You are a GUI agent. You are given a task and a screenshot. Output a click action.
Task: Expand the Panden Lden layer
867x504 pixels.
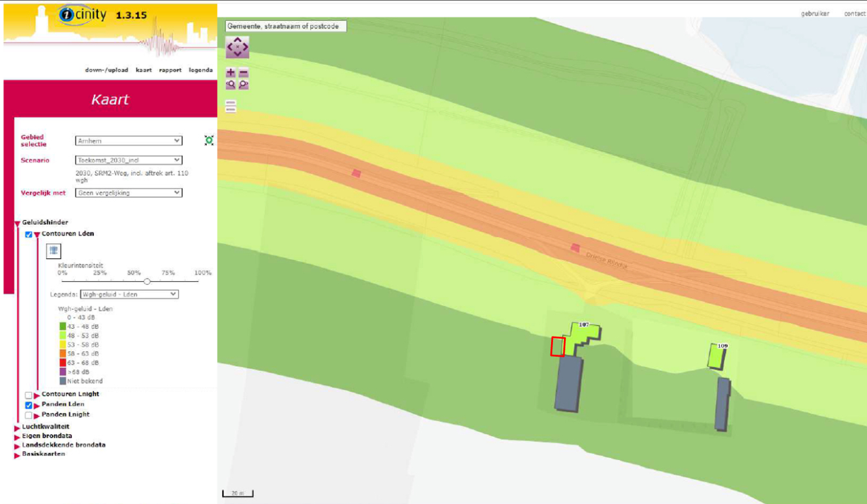coord(37,405)
